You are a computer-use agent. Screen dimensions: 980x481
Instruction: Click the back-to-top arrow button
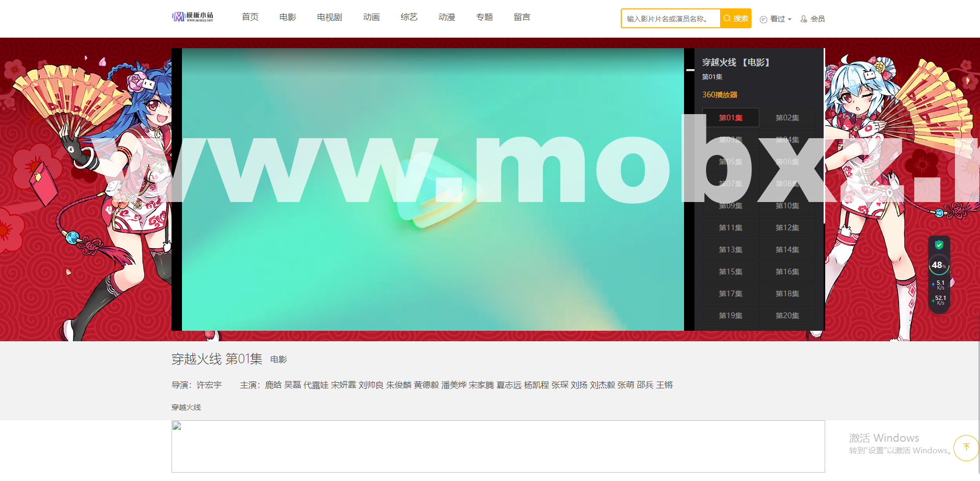click(x=966, y=448)
